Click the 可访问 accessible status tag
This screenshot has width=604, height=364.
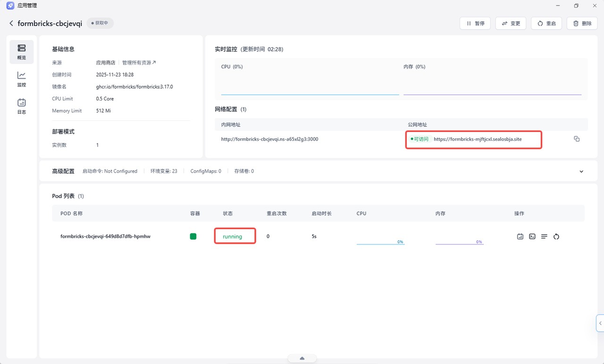pos(419,139)
